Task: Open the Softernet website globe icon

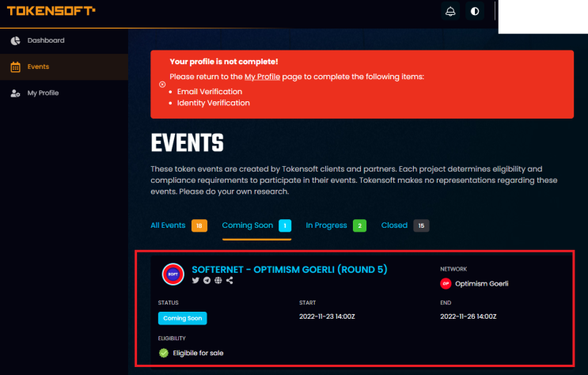Action: click(x=218, y=281)
